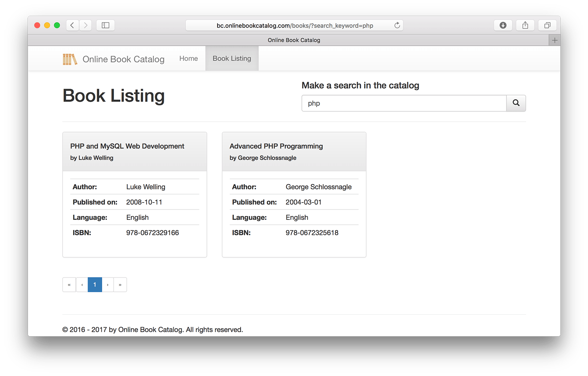Click English language value in Schlossnagle card
The image size is (588, 376).
[x=297, y=218]
